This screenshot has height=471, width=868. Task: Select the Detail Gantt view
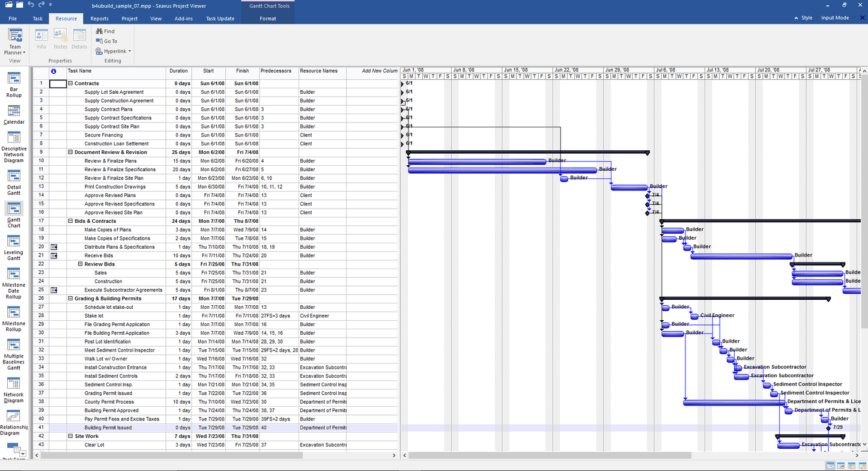point(13,180)
